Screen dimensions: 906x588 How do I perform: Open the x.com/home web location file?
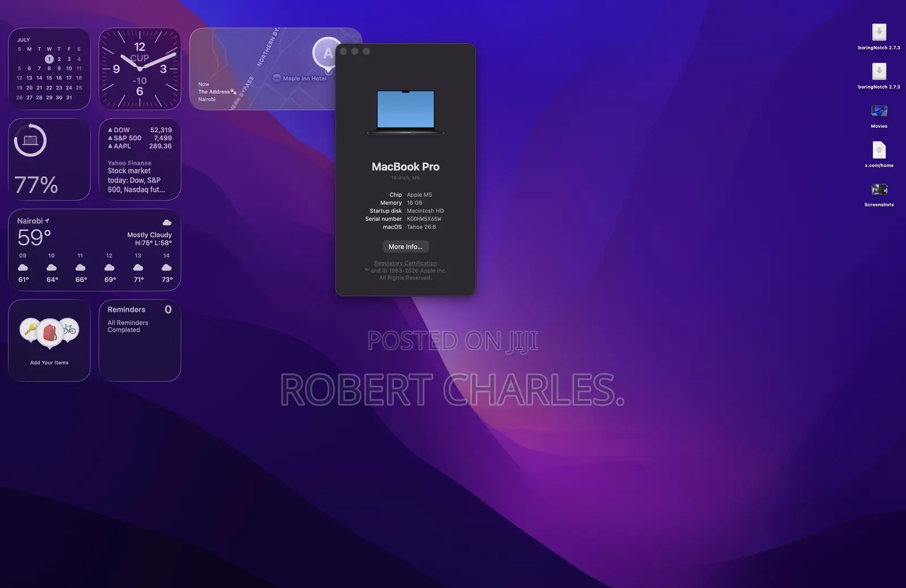pyautogui.click(x=879, y=150)
